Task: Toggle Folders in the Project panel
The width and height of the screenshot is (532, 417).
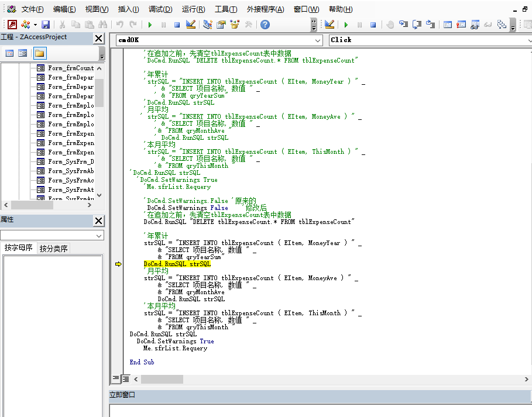Action: [39, 53]
